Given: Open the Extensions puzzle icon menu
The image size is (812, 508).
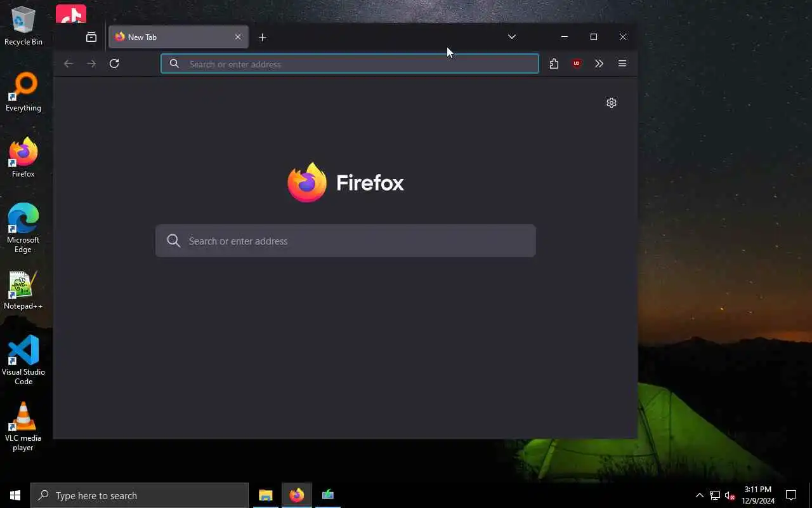Looking at the screenshot, I should (554, 63).
